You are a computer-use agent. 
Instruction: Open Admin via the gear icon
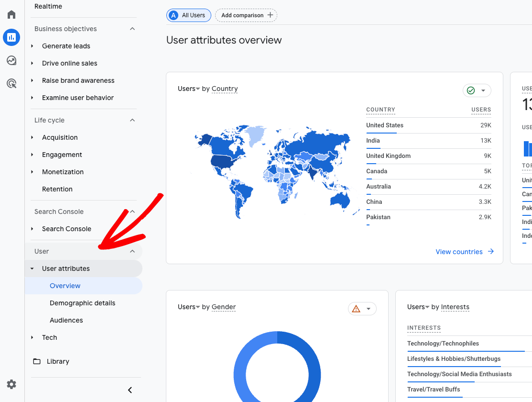coord(11,384)
